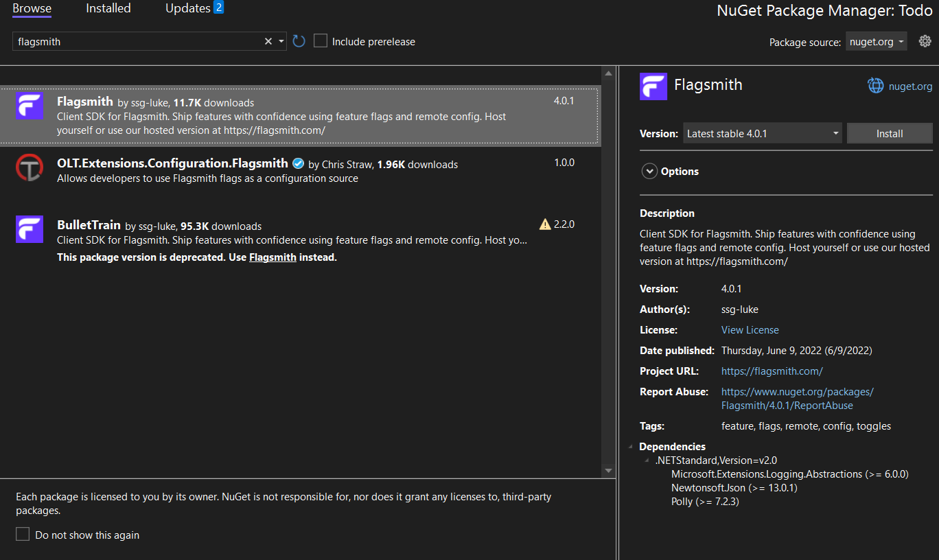This screenshot has width=939, height=560.
Task: Toggle Include prerelease checkbox
Action: (x=321, y=41)
